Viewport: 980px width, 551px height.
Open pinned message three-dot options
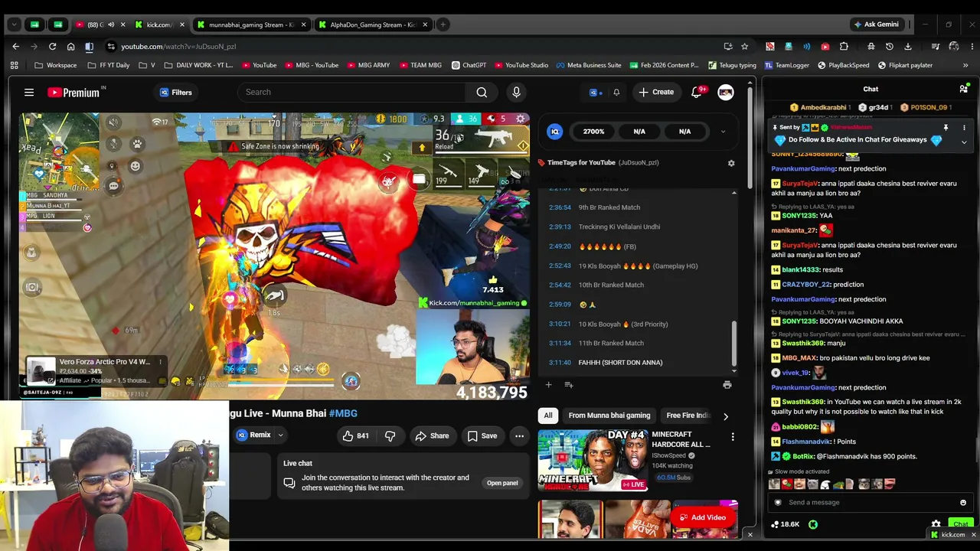coord(964,128)
